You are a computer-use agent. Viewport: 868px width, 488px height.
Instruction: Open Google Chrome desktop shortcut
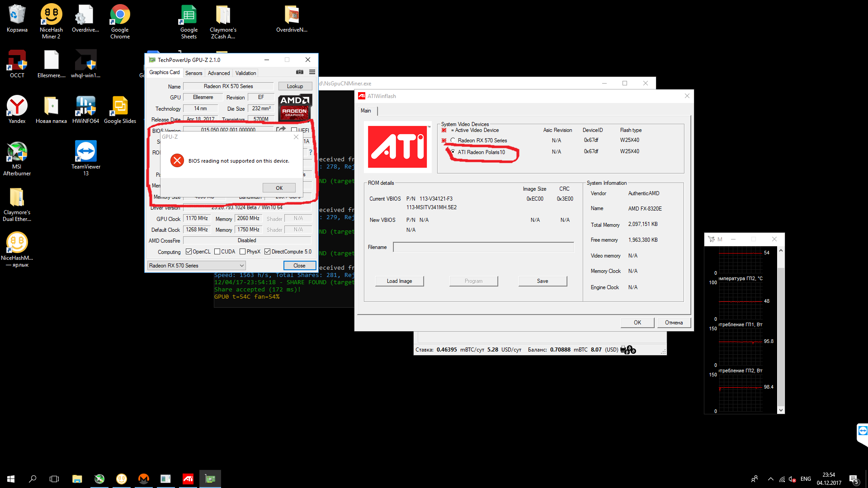click(x=120, y=21)
